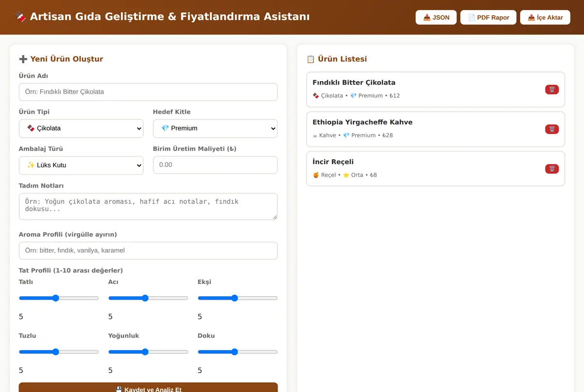
Task: Focus the Aroma Profili input field
Action: (148, 250)
